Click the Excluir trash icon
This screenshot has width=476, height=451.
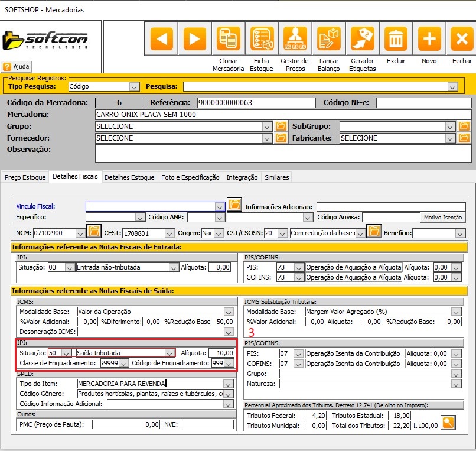396,40
